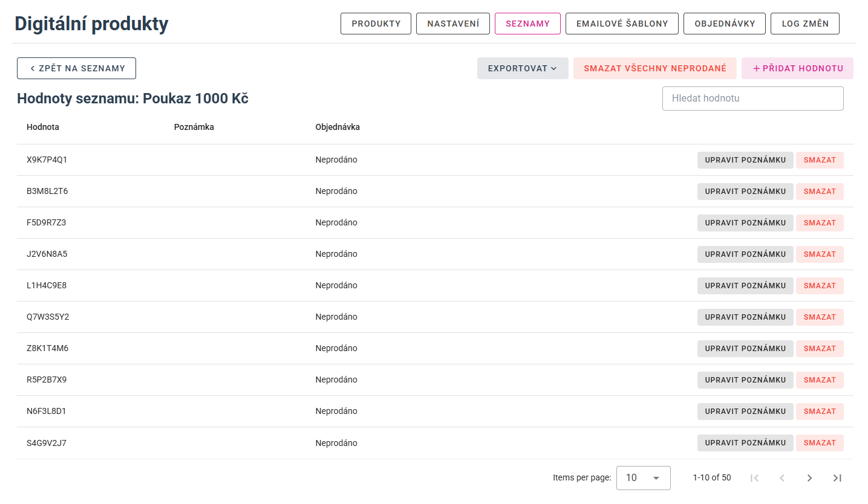The width and height of the screenshot is (868, 504).
Task: Open the Objednávky tab
Action: 724,24
